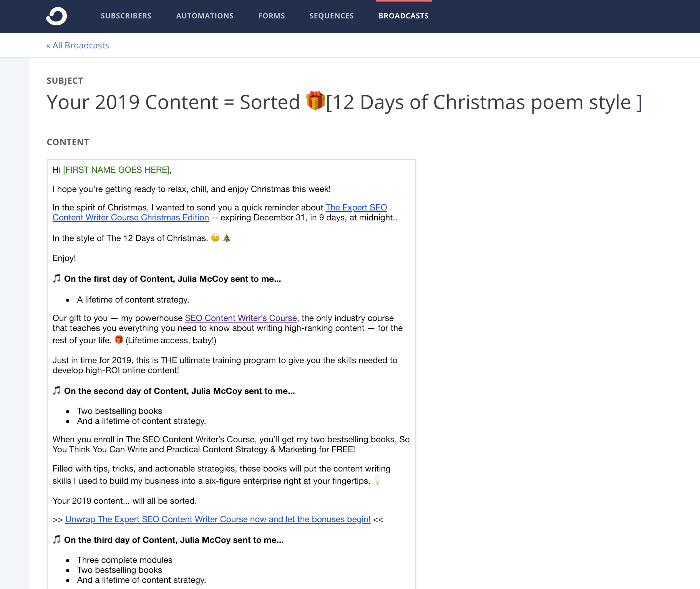Click the CONTENT label
Image resolution: width=700 pixels, height=589 pixels.
click(x=68, y=142)
